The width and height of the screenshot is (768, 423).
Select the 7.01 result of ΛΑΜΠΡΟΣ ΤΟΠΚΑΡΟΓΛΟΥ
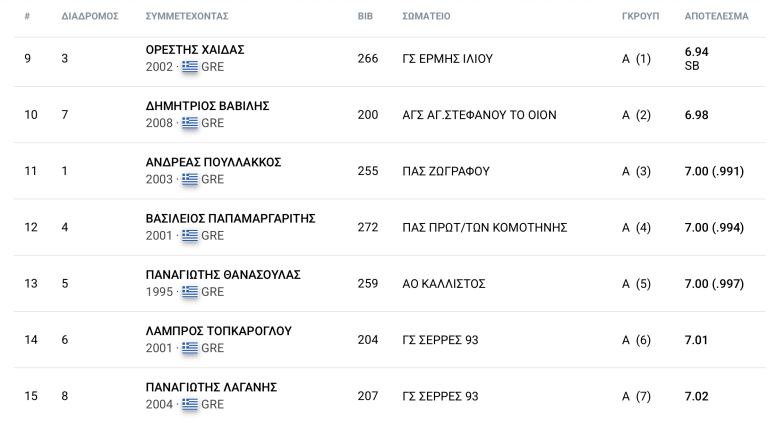[696, 340]
